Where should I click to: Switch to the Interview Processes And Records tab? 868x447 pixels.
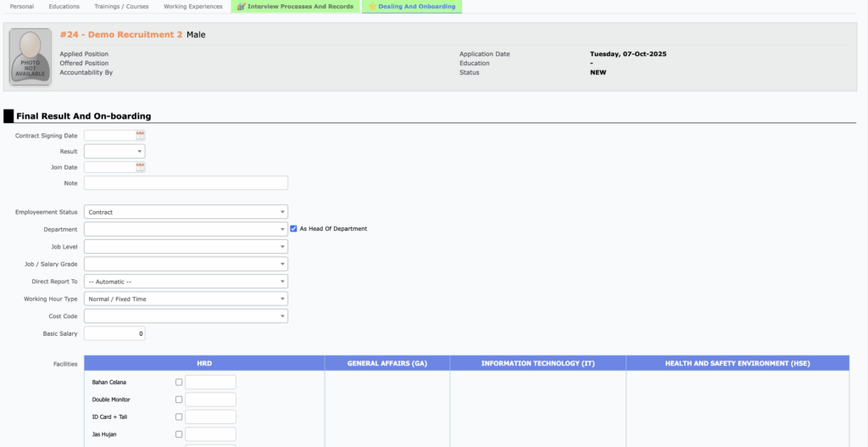(294, 7)
